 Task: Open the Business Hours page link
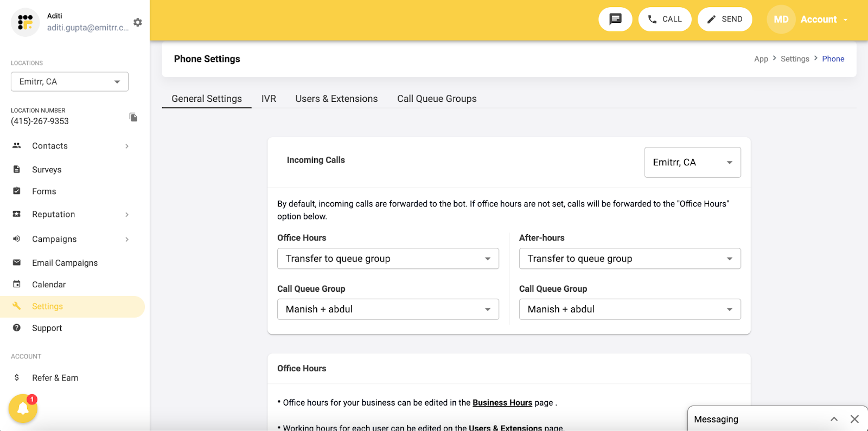pos(502,402)
